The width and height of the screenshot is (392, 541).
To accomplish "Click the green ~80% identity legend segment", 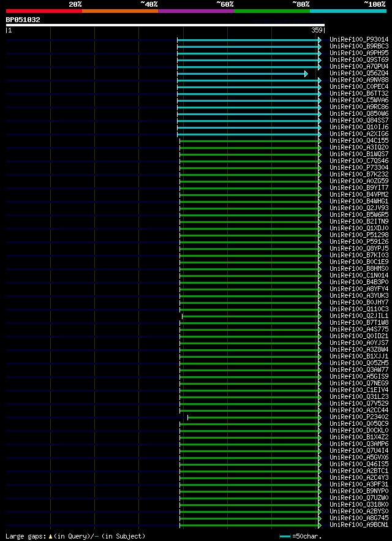I will click(272, 11).
